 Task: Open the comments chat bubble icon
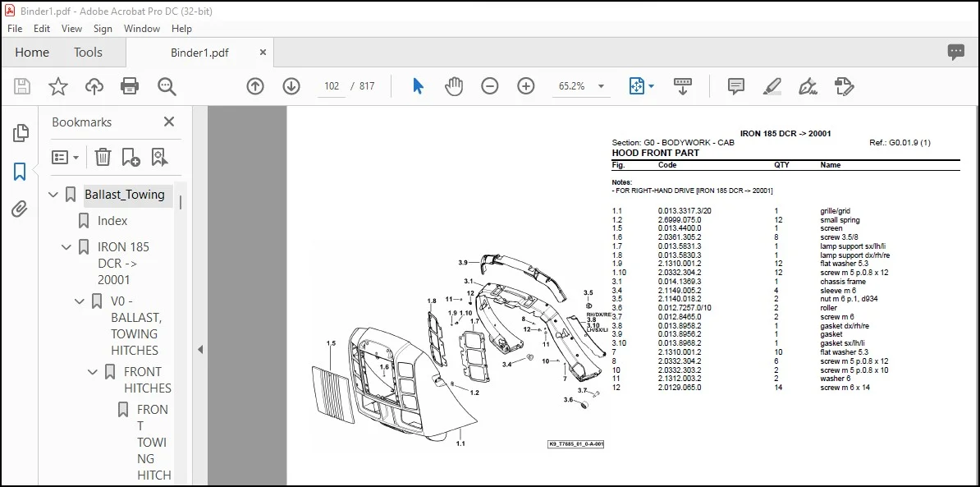[x=955, y=53]
